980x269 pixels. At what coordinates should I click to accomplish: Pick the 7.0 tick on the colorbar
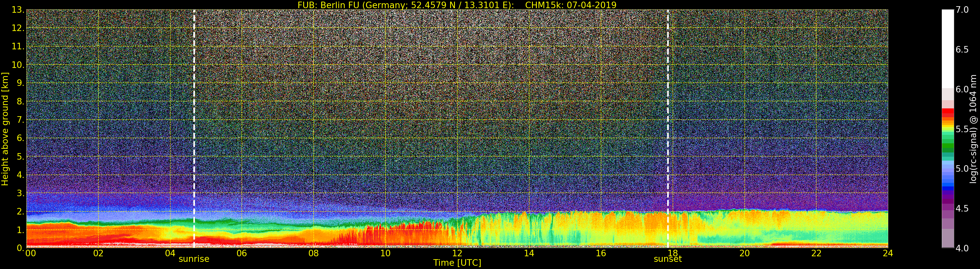click(962, 10)
